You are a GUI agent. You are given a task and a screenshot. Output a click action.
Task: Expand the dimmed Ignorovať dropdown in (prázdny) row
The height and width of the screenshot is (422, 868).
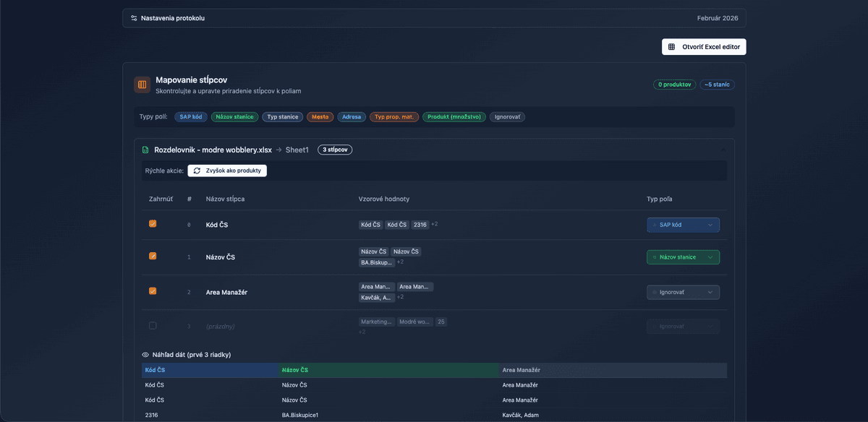point(683,327)
